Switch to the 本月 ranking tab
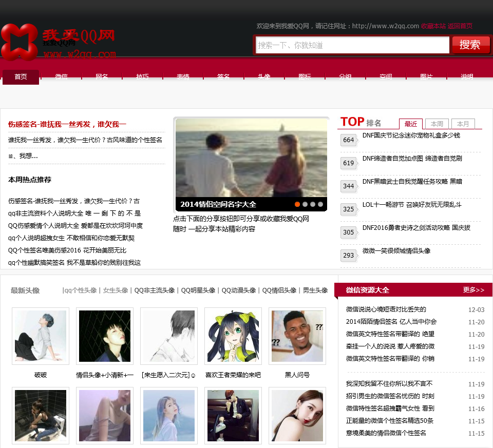The image size is (493, 448). pyautogui.click(x=463, y=124)
